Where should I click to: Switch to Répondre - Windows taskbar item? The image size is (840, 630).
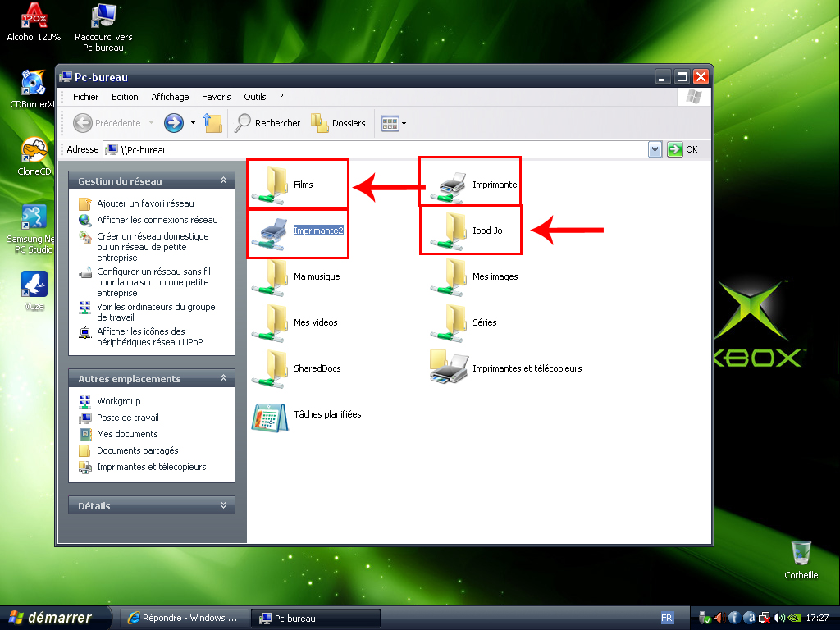pos(184,618)
